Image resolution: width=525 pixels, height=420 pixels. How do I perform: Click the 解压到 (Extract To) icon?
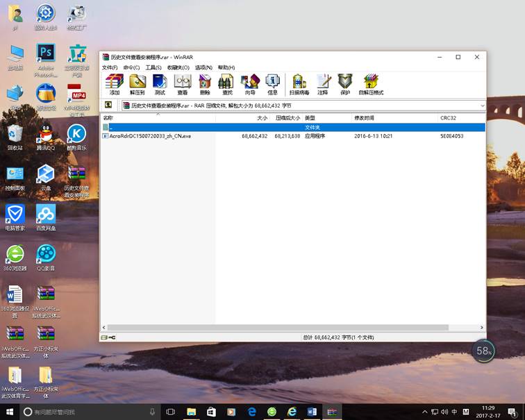[x=137, y=83]
